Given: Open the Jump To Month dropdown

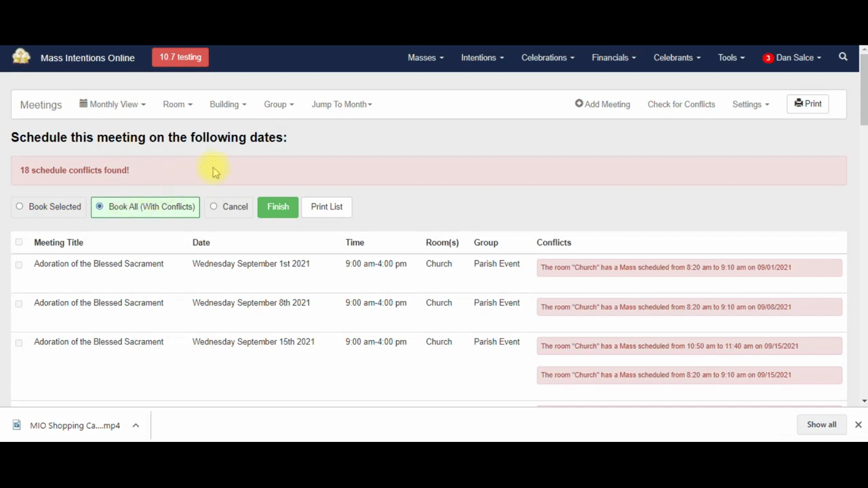Looking at the screenshot, I should coord(342,104).
